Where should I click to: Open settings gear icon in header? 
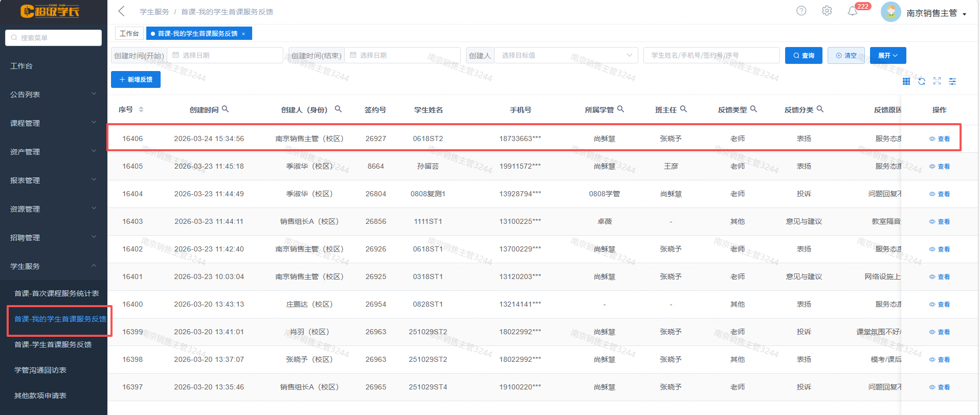(x=827, y=11)
